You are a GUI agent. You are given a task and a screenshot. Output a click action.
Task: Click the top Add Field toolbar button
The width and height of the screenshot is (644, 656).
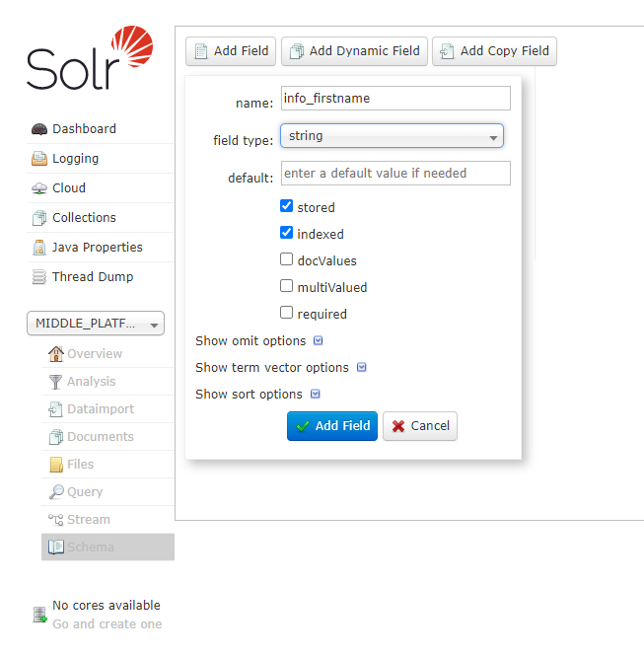pos(231,51)
